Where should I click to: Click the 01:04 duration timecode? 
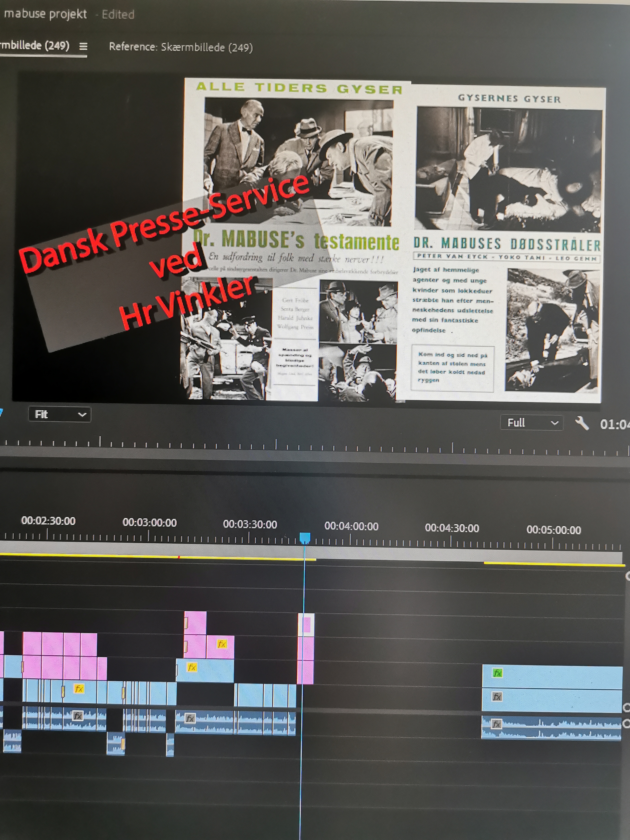tap(614, 424)
